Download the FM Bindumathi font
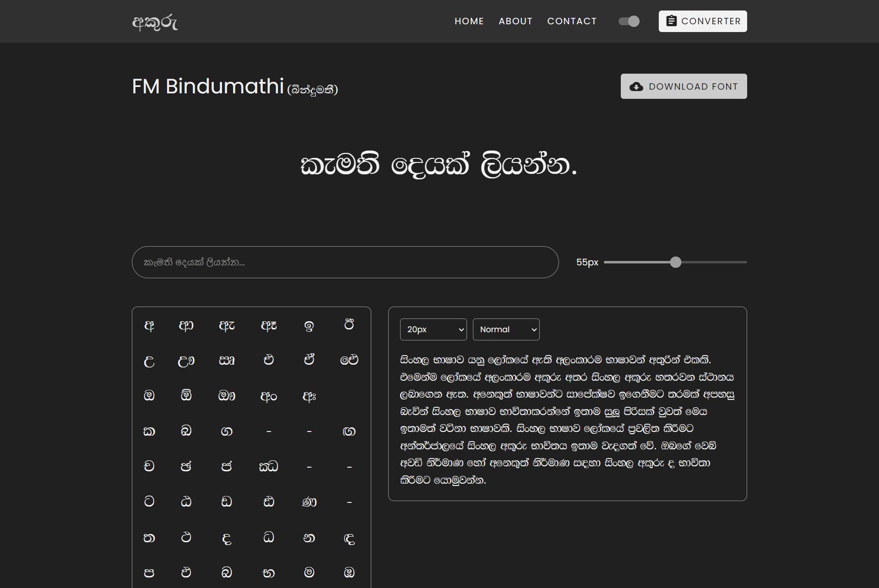This screenshot has width=879, height=588. point(684,86)
